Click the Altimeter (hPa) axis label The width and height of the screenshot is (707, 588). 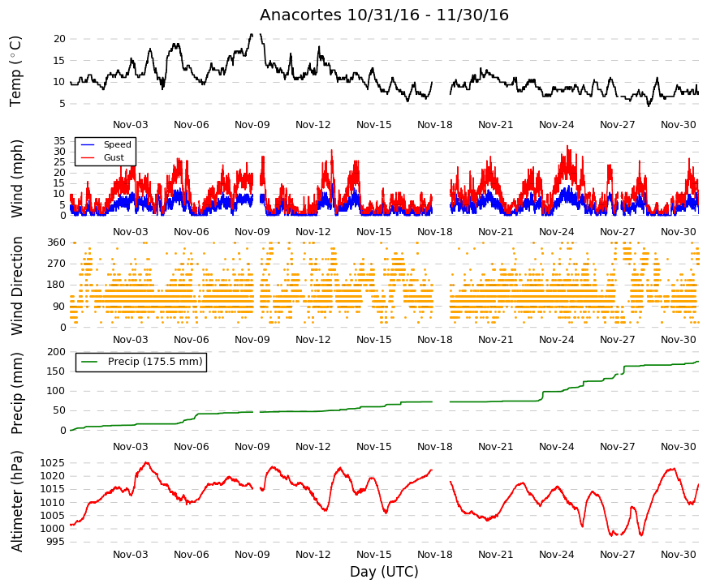pyautogui.click(x=15, y=500)
